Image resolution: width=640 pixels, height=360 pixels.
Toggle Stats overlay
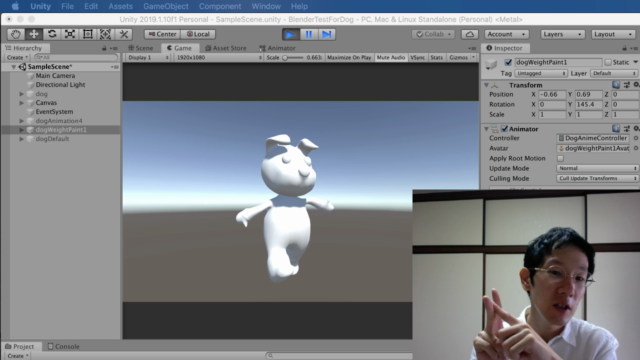point(436,58)
